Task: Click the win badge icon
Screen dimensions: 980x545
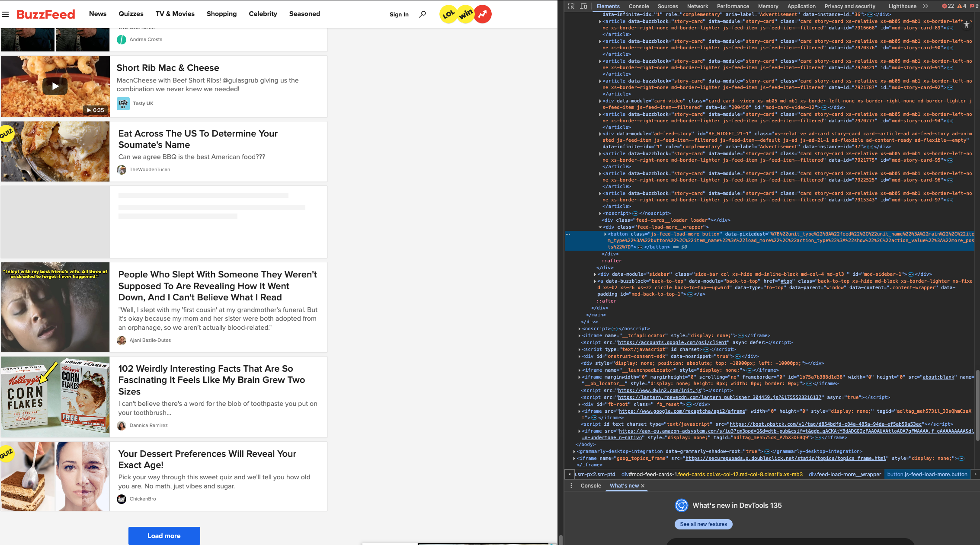Action: (x=465, y=14)
